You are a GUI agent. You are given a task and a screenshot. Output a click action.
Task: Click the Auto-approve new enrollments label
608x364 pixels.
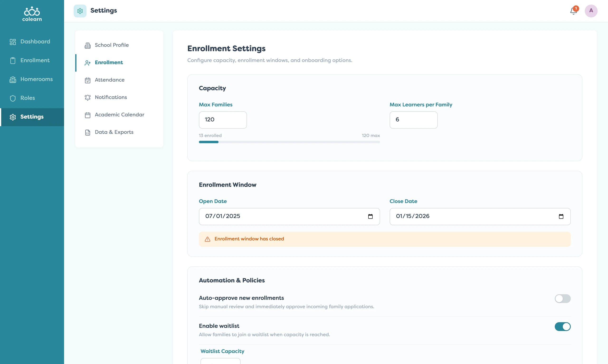point(241,298)
